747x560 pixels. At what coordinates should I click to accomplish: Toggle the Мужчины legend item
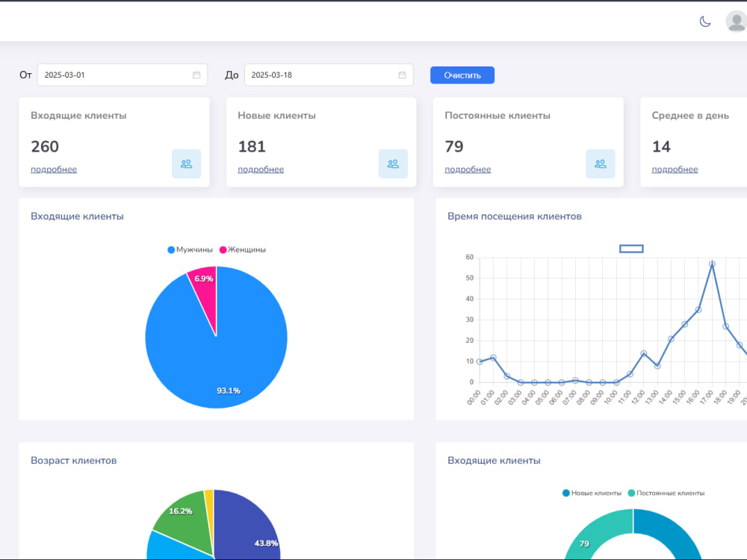click(190, 249)
